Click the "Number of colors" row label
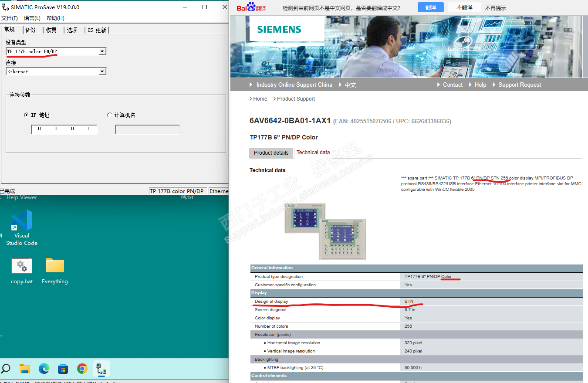The image size is (588, 383). pyautogui.click(x=271, y=326)
